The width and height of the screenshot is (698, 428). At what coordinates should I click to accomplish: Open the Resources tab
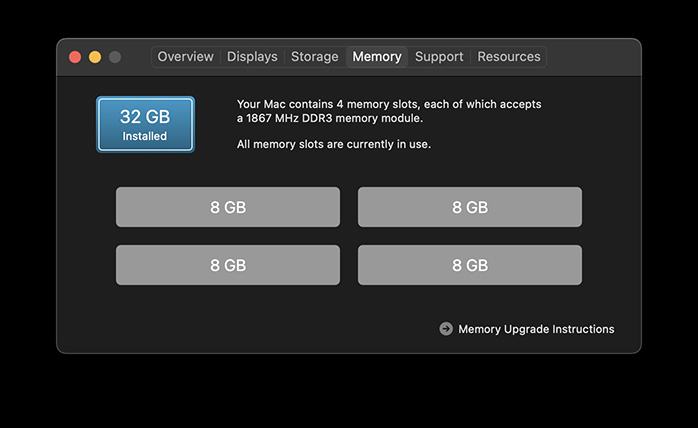click(x=509, y=57)
